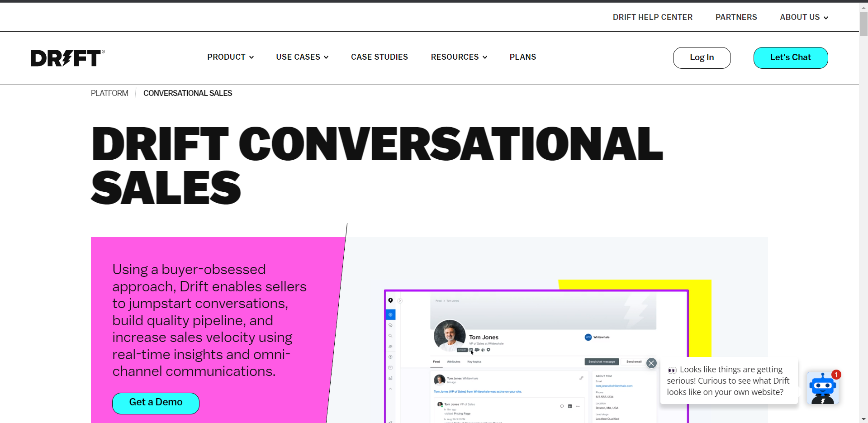Image resolution: width=868 pixels, height=423 pixels.
Task: Select the Key topics tab in screenshot
Action: click(474, 361)
